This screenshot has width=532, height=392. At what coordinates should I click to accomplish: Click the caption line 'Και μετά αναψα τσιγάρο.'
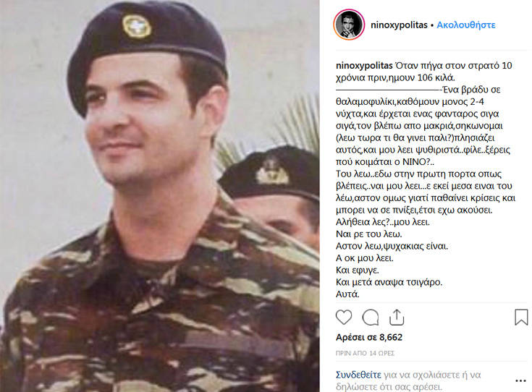389,282
